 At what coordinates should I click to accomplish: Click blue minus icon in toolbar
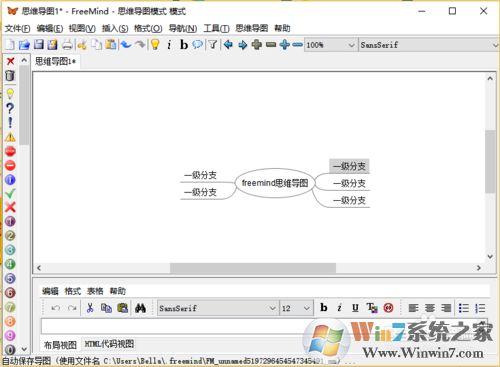297,44
